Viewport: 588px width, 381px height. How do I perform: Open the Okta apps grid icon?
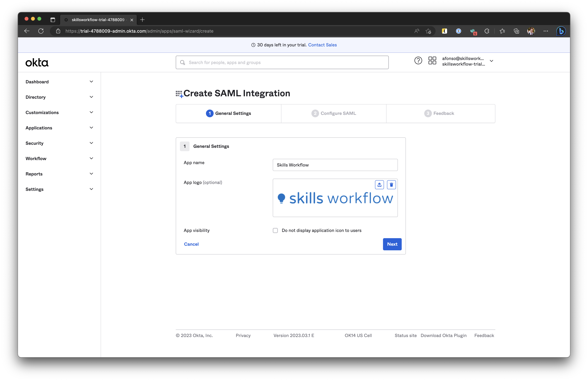pyautogui.click(x=432, y=61)
